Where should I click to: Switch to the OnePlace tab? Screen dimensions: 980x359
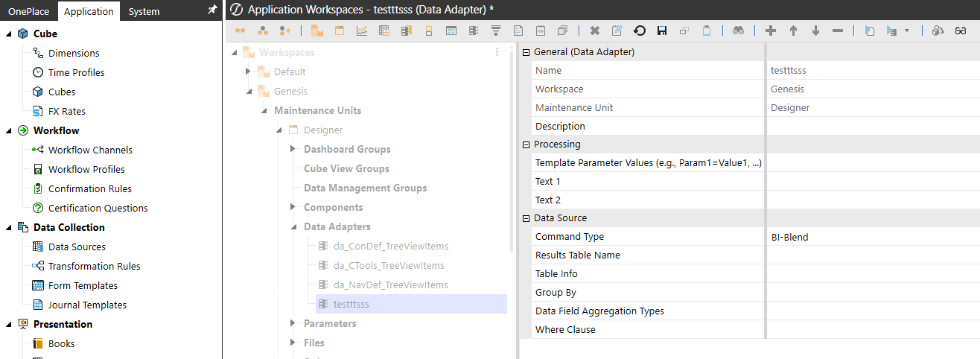tap(28, 11)
